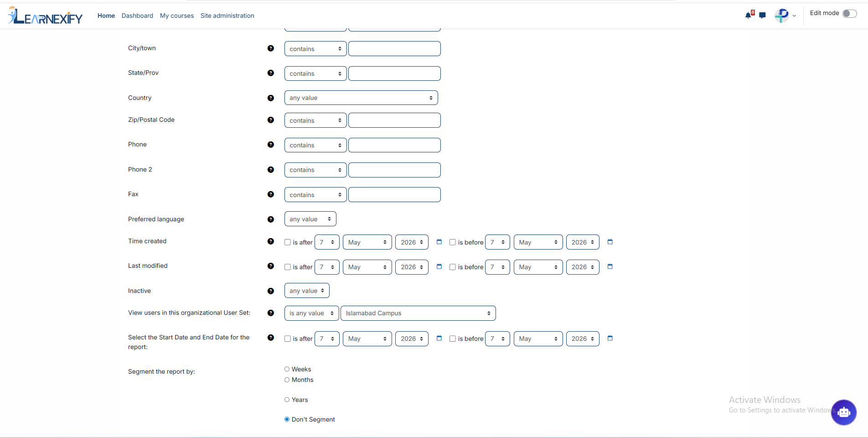Screen dimensions: 868x438
Task: Select the Don't Segment option
Action: (x=287, y=419)
